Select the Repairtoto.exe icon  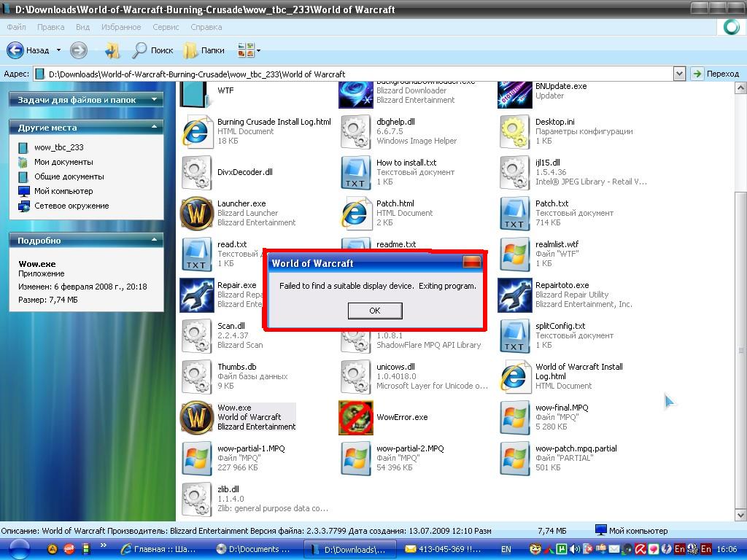coord(514,295)
